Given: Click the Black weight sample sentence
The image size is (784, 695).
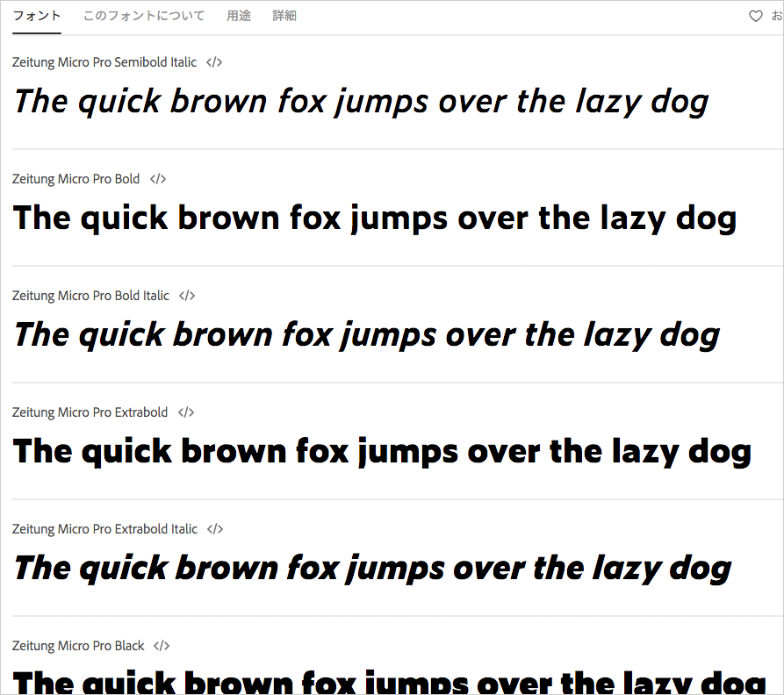Looking at the screenshot, I should [390, 682].
